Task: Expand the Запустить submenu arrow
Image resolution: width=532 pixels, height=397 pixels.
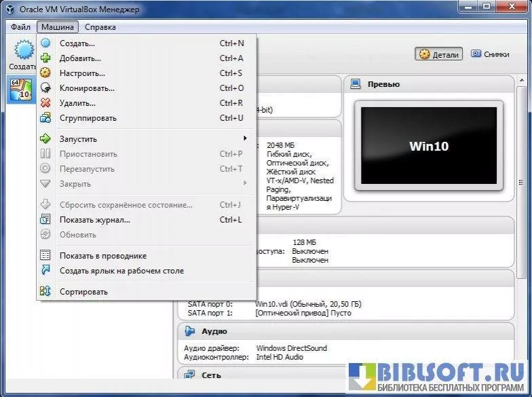Action: tap(245, 139)
